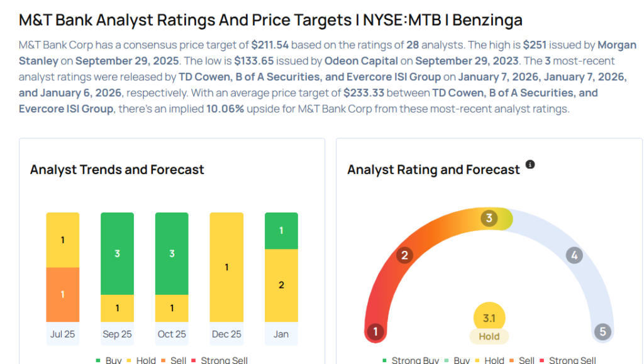This screenshot has height=364, width=644.
Task: Click the 3.1 Hold rating badge
Action: pos(489,324)
